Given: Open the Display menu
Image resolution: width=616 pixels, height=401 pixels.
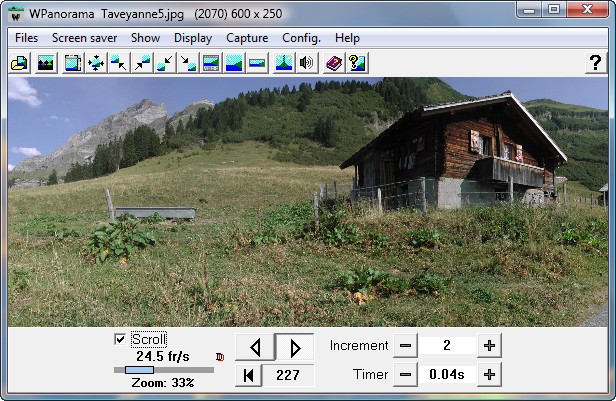Looking at the screenshot, I should pyautogui.click(x=193, y=38).
